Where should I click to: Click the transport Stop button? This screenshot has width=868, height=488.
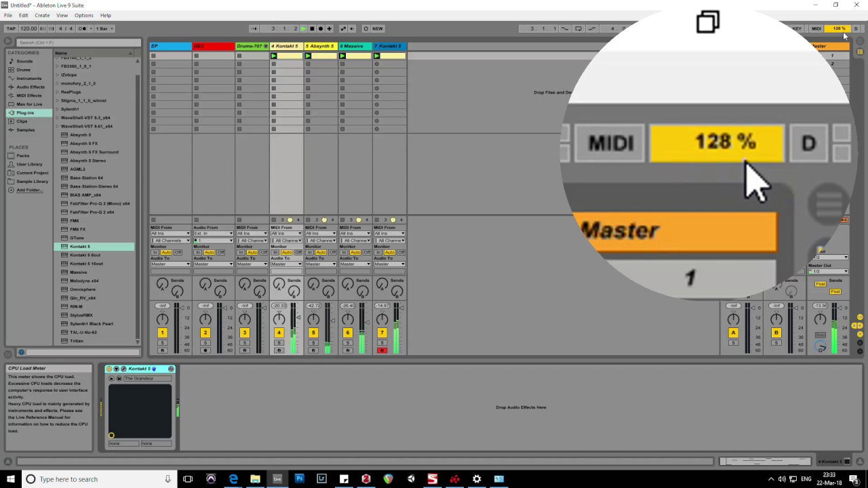click(312, 28)
